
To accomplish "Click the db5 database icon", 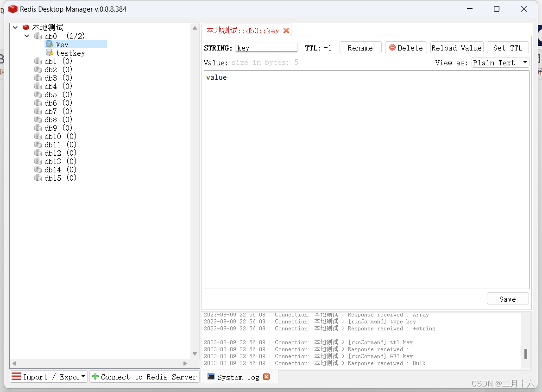I will [x=38, y=95].
